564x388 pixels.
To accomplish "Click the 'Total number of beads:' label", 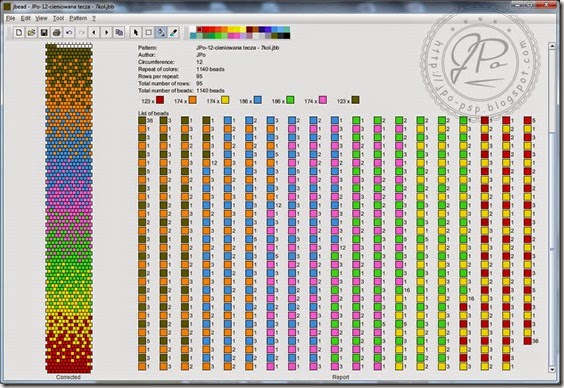I will pos(166,91).
